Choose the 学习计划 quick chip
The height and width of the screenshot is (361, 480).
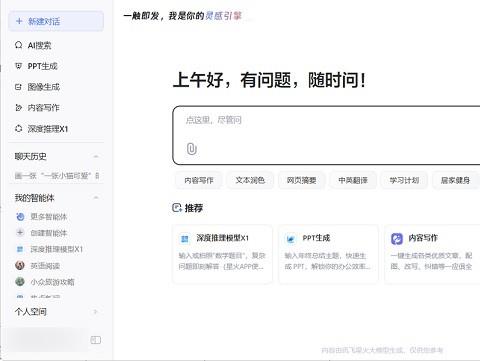404,180
